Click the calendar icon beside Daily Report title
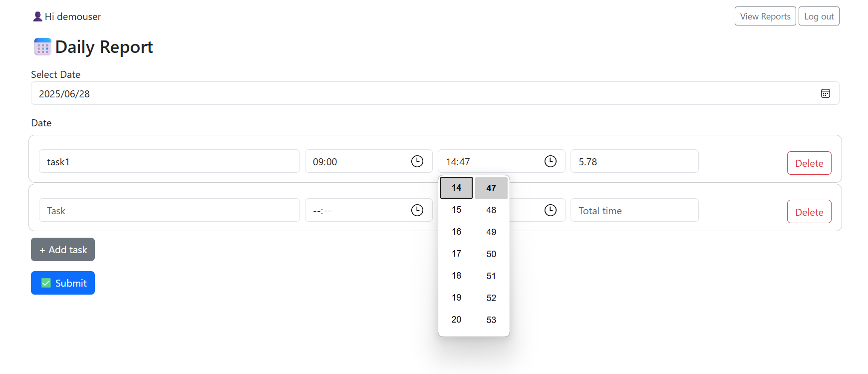Screen dimensions: 868x374 tap(42, 47)
